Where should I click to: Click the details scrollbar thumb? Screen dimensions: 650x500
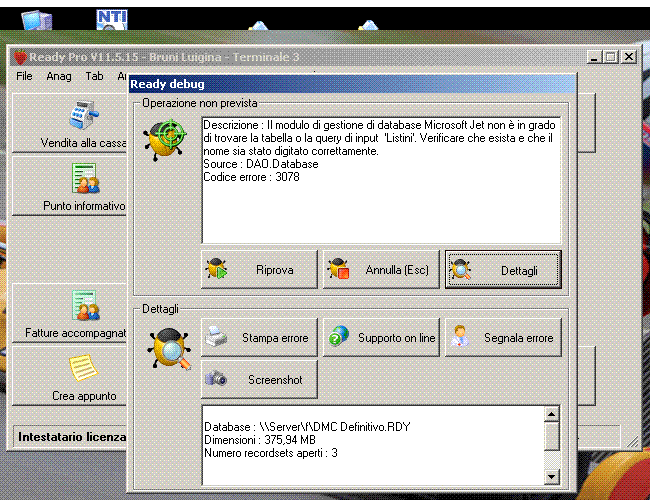click(x=552, y=436)
